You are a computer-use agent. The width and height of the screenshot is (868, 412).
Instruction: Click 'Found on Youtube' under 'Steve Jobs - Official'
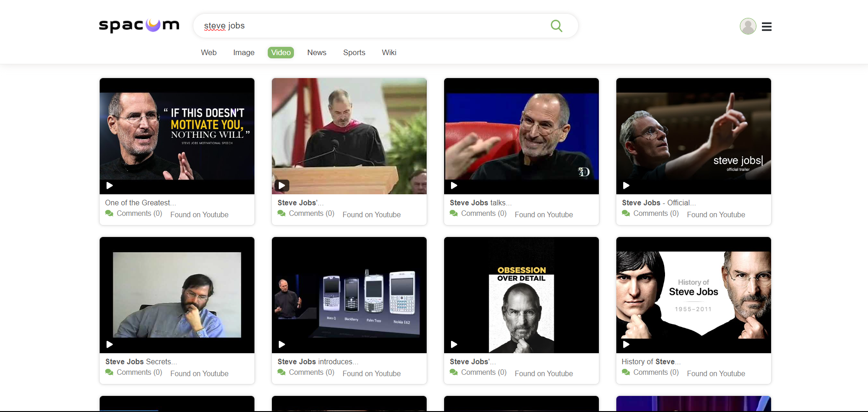(716, 214)
